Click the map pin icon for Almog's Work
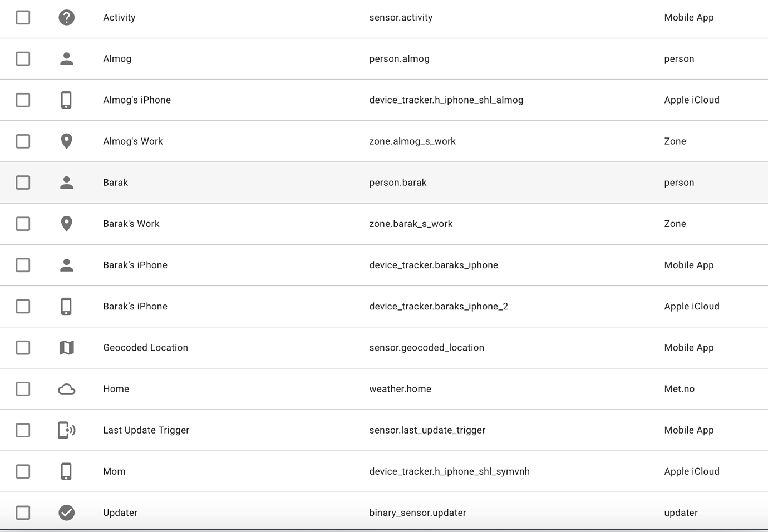 pos(66,141)
